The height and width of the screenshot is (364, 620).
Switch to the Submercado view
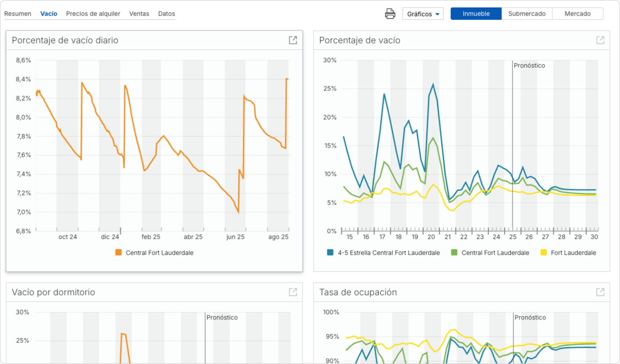[527, 14]
